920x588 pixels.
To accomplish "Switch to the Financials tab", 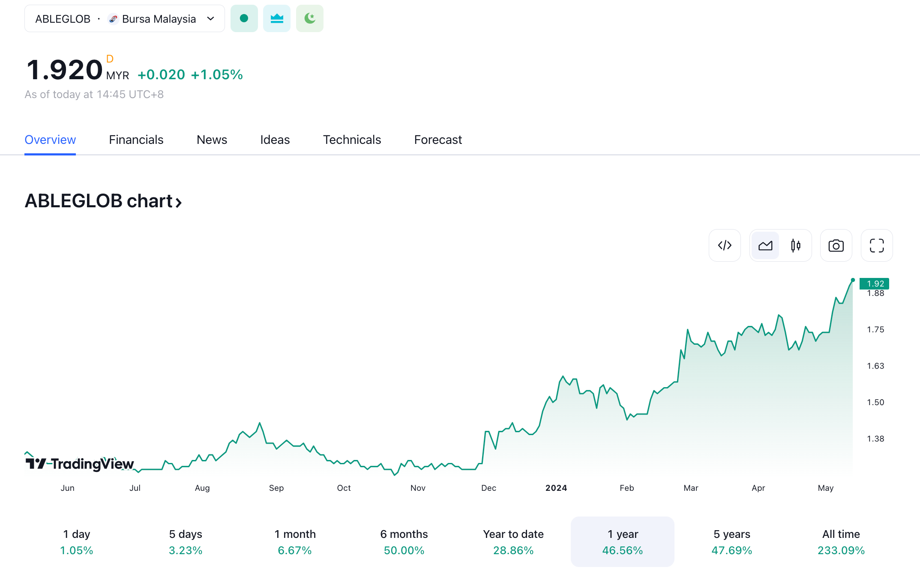I will click(x=136, y=140).
